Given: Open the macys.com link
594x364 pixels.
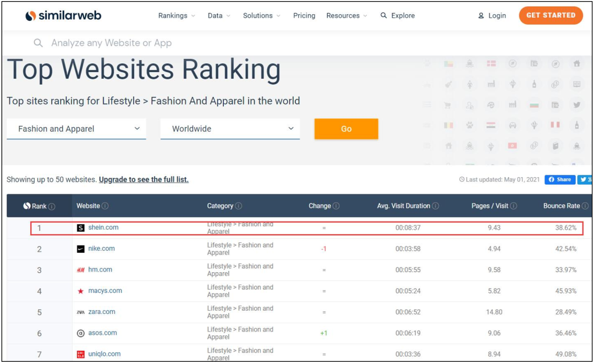Looking at the screenshot, I should (x=105, y=291).
